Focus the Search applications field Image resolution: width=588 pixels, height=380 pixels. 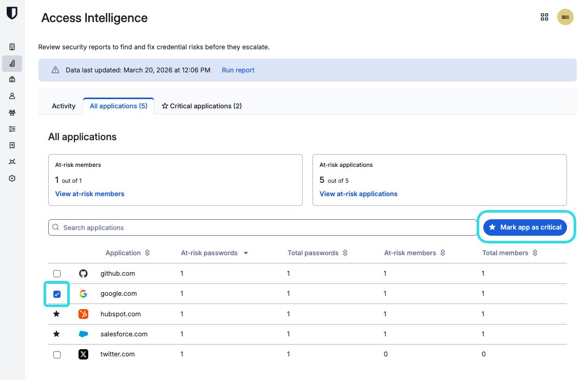tap(263, 227)
